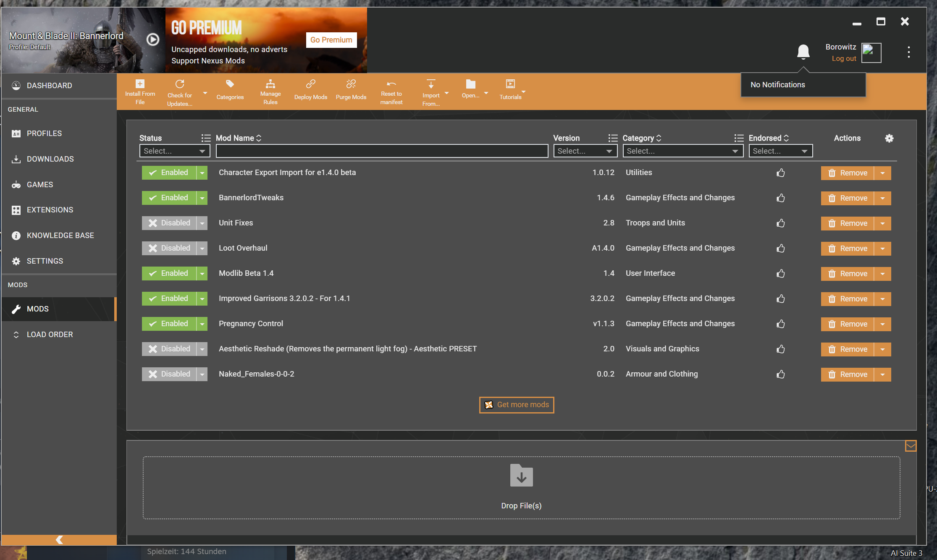Open the Categories tag icon
Image resolution: width=937 pixels, height=560 pixels.
coord(230,84)
